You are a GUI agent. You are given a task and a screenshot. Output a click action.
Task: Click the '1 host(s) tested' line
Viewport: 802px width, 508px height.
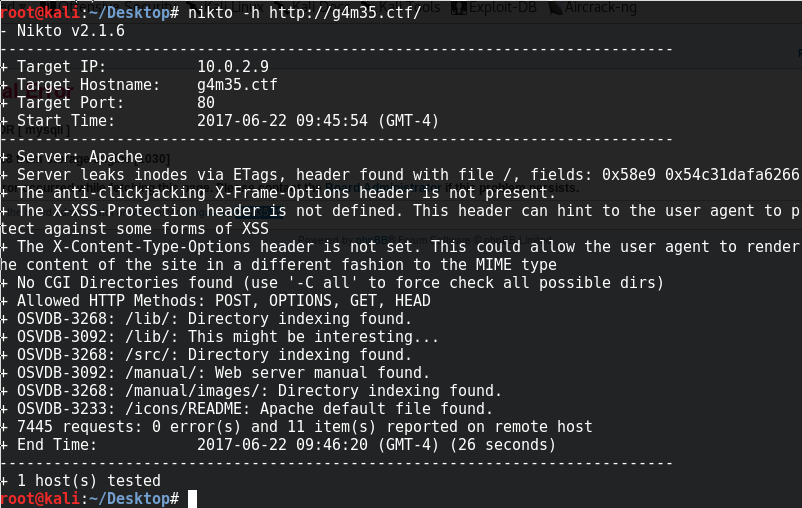[x=89, y=481]
